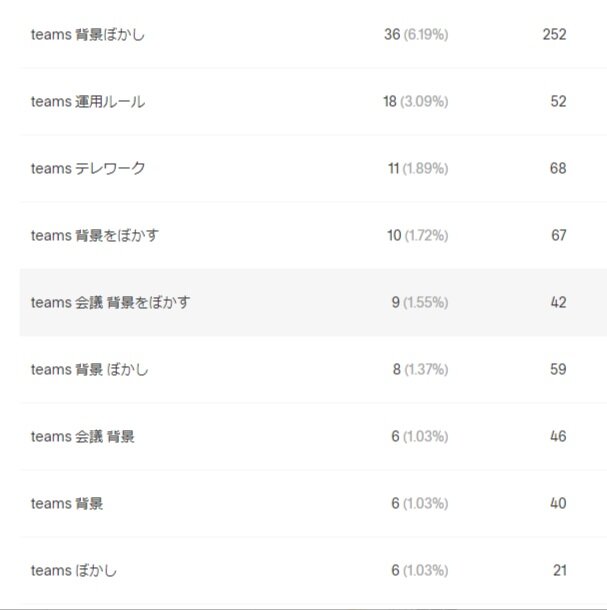Select the 'teams テレワーク' query row
The height and width of the screenshot is (610, 607).
tap(88, 169)
